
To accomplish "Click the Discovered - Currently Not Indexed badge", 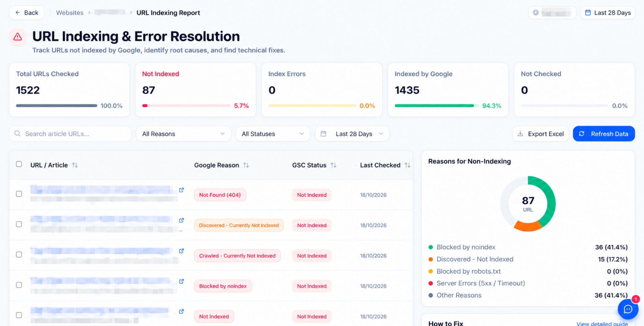I will [239, 225].
